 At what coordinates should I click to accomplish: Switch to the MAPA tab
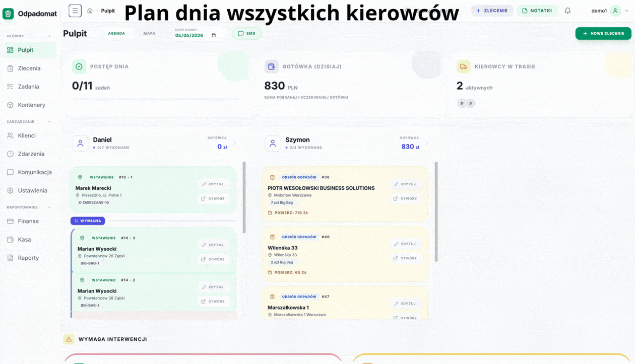click(x=149, y=34)
